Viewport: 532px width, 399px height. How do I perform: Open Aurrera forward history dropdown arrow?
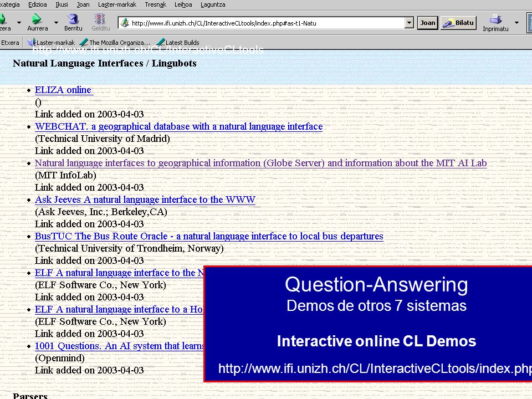coord(56,23)
